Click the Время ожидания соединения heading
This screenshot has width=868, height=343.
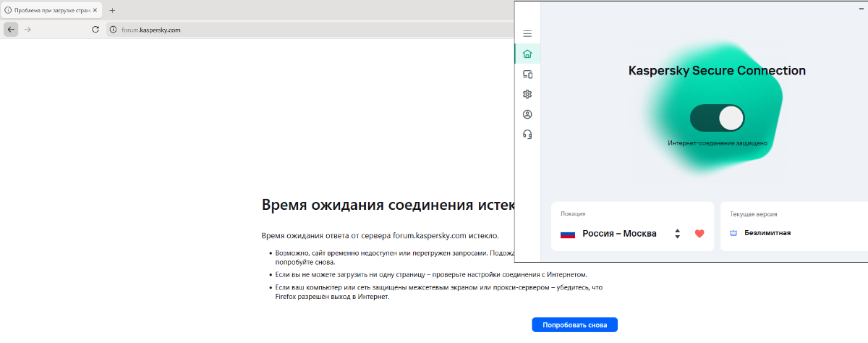click(x=388, y=204)
